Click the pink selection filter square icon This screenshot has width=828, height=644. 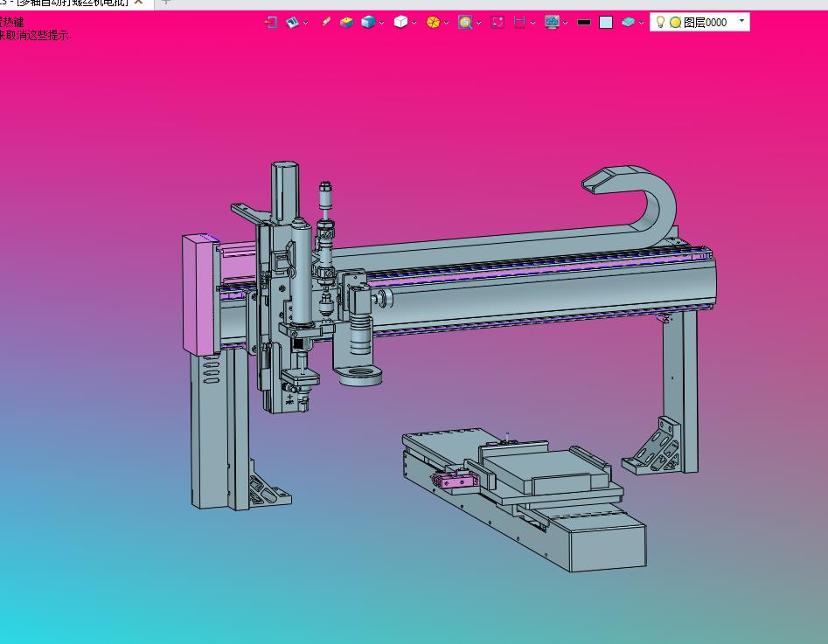[497, 22]
